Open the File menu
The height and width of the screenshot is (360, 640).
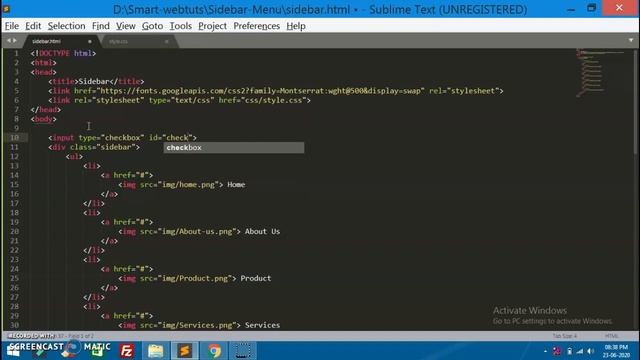pos(12,26)
